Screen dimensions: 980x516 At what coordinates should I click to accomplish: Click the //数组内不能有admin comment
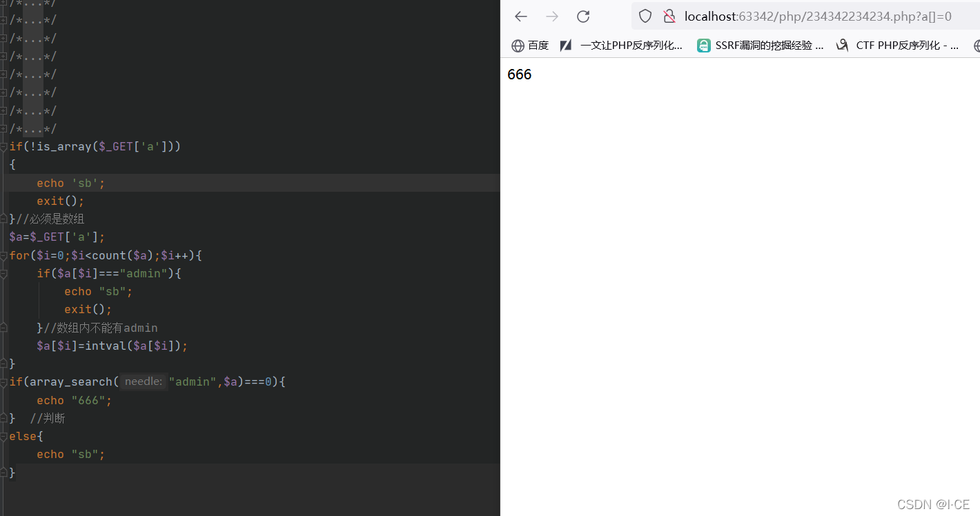coord(101,328)
